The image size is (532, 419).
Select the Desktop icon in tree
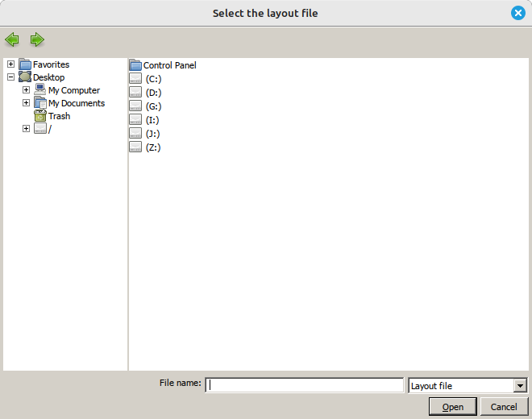(x=25, y=77)
